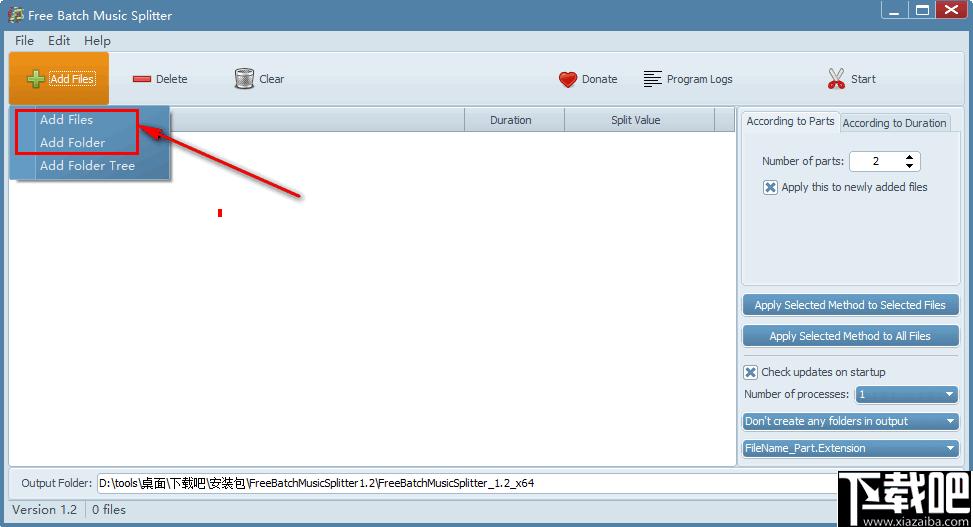Disable Check updates on startup

click(x=751, y=372)
